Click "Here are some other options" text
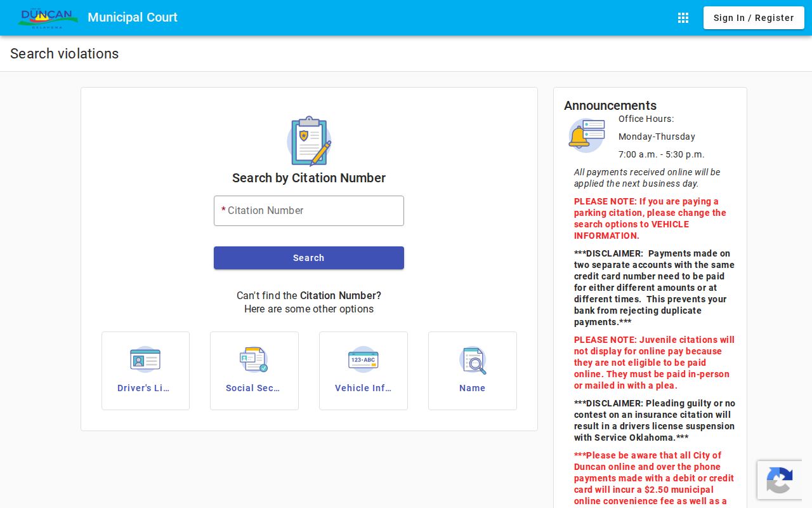The image size is (812, 508). pos(309,309)
